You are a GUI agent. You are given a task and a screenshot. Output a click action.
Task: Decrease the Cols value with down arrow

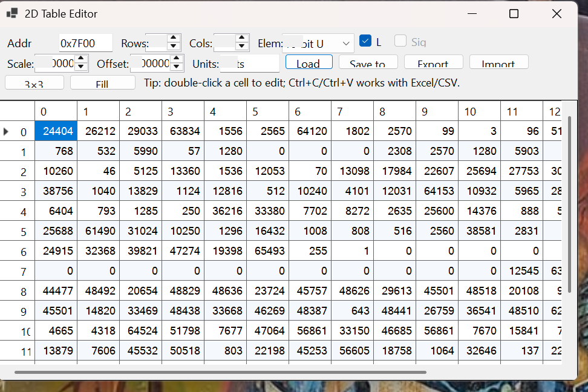coord(242,47)
